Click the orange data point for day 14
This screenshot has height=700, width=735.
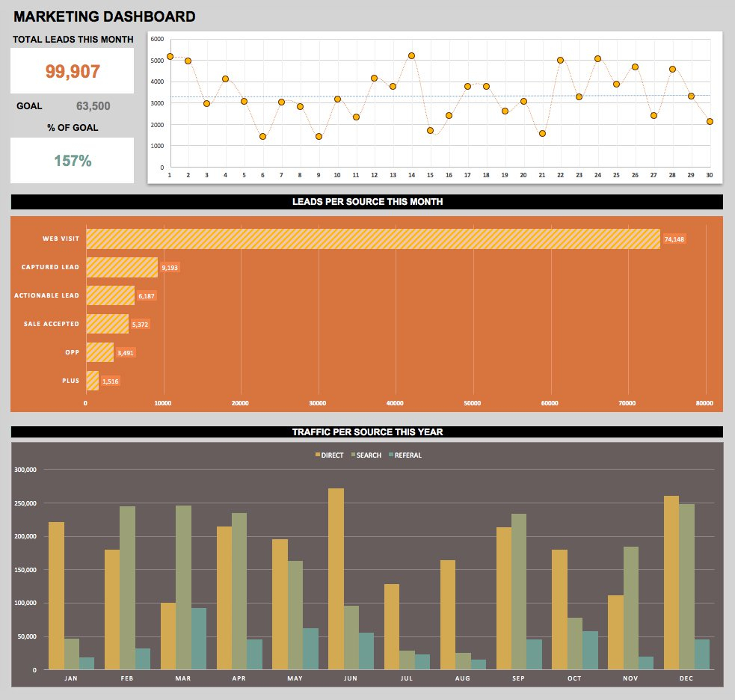coord(410,54)
